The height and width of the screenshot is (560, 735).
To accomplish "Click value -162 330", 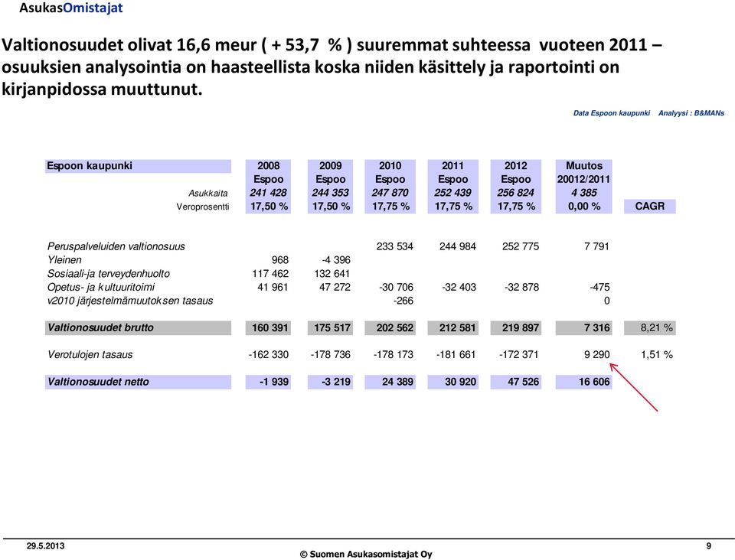I will (269, 355).
